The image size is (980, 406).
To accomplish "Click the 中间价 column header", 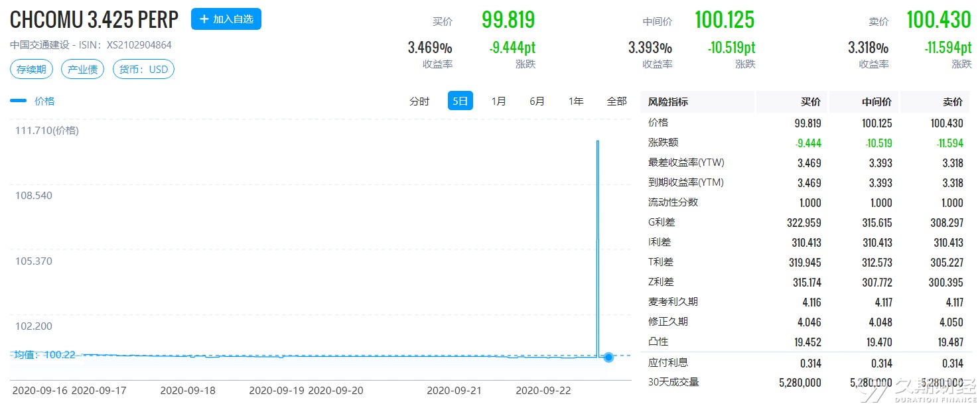I will [876, 101].
